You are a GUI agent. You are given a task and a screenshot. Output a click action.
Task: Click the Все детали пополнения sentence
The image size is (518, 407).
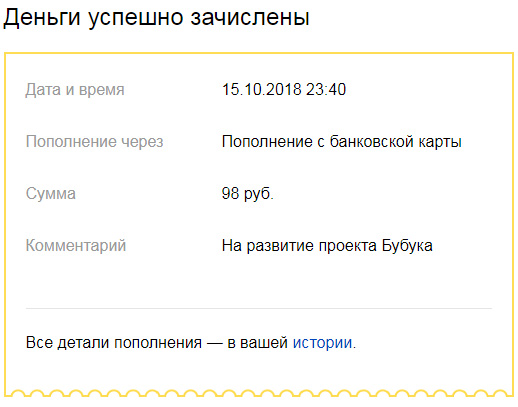click(191, 343)
